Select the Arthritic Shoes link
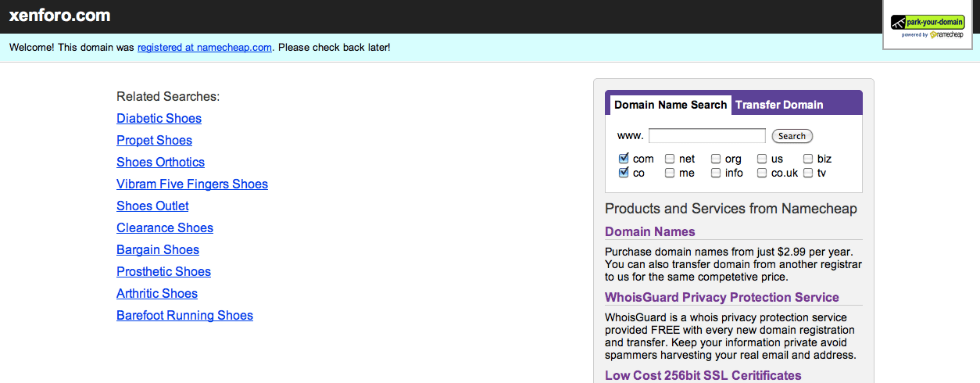 click(x=157, y=294)
